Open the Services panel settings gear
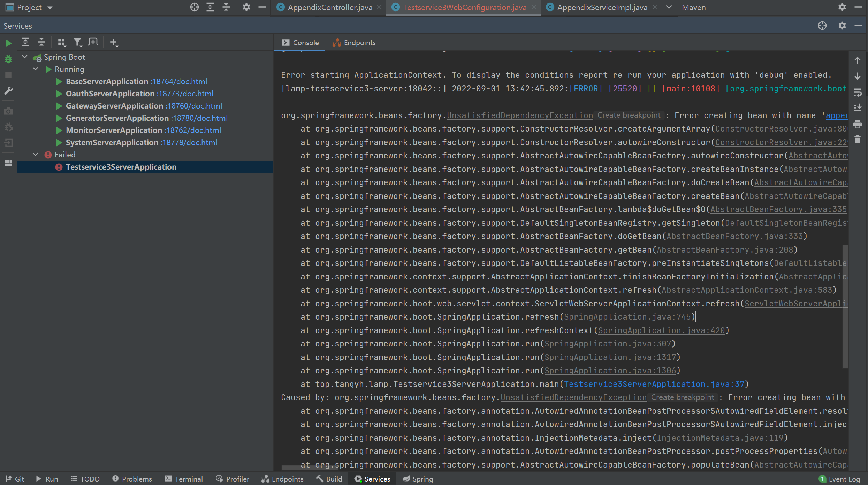 pyautogui.click(x=843, y=25)
